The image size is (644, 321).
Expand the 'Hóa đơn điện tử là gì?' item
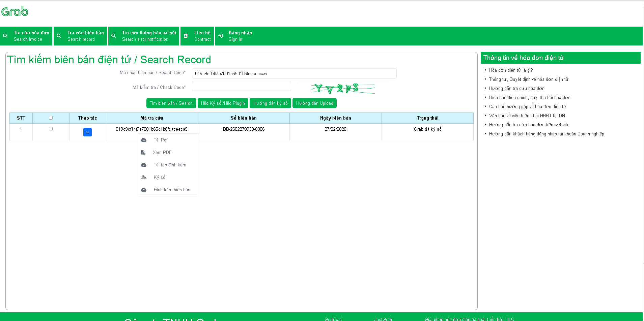[x=511, y=70]
